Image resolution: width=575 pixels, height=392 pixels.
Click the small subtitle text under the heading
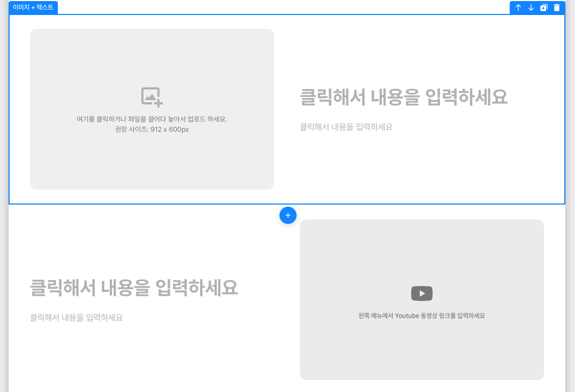pos(346,127)
